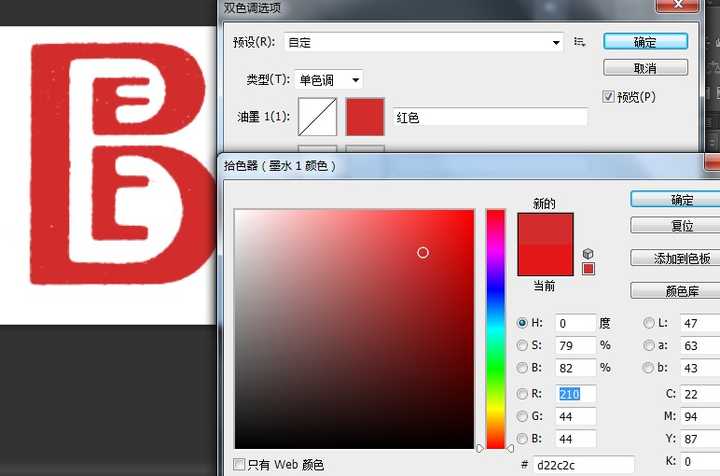
Task: Click 确定 in the color picker dialog
Action: point(675,200)
